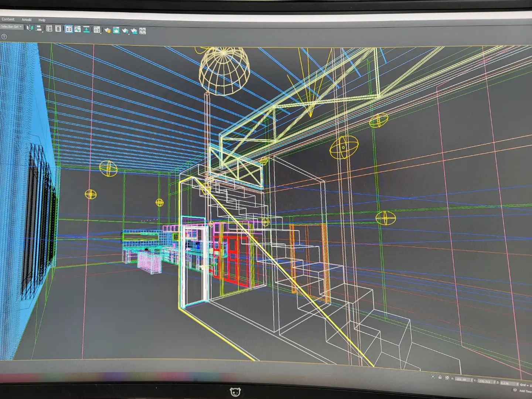Toggle the Layer Explorer icon
This screenshot has width=532, height=399.
coord(58,28)
